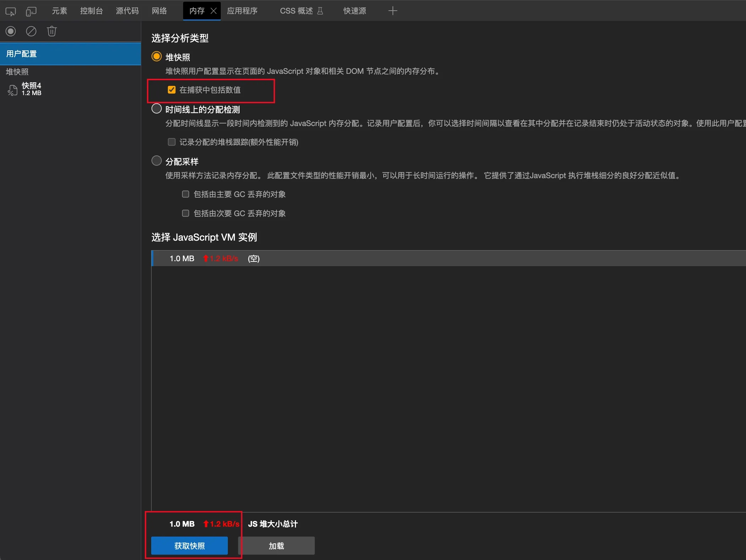Select the 分配采样 radio button
Image resolution: width=746 pixels, height=560 pixels.
(157, 161)
